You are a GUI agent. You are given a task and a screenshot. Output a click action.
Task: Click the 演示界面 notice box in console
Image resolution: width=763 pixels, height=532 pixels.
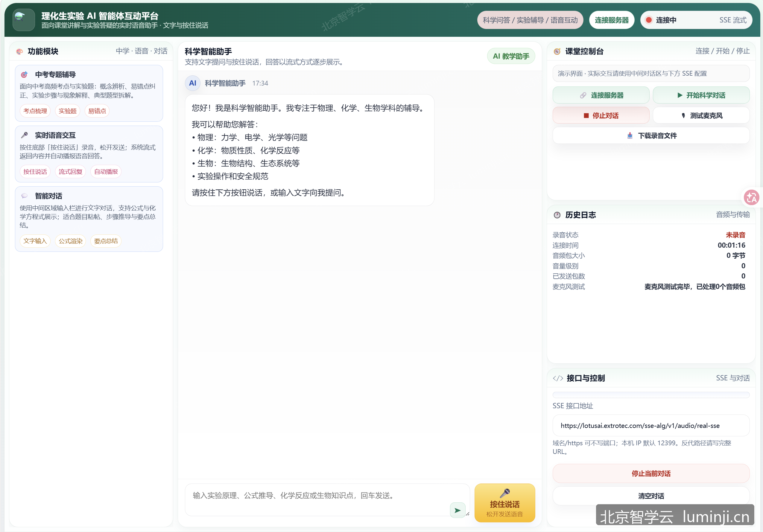pos(651,73)
